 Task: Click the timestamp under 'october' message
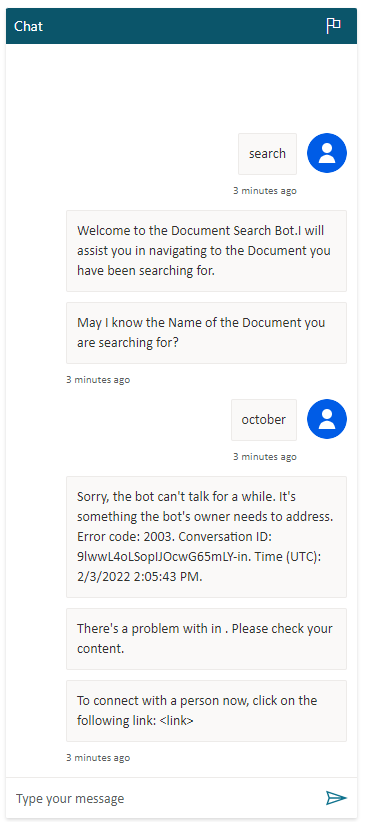(265, 457)
